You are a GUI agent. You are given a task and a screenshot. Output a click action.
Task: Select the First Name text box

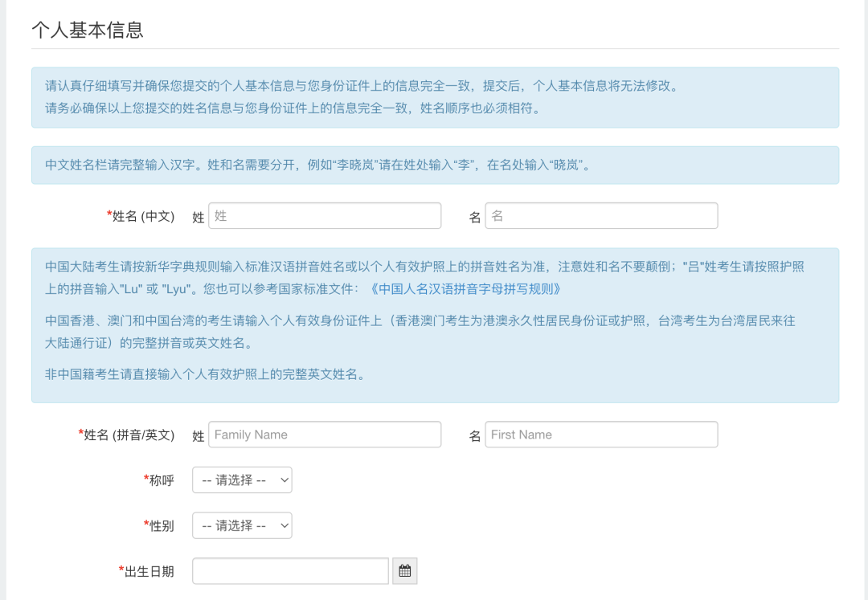point(601,435)
